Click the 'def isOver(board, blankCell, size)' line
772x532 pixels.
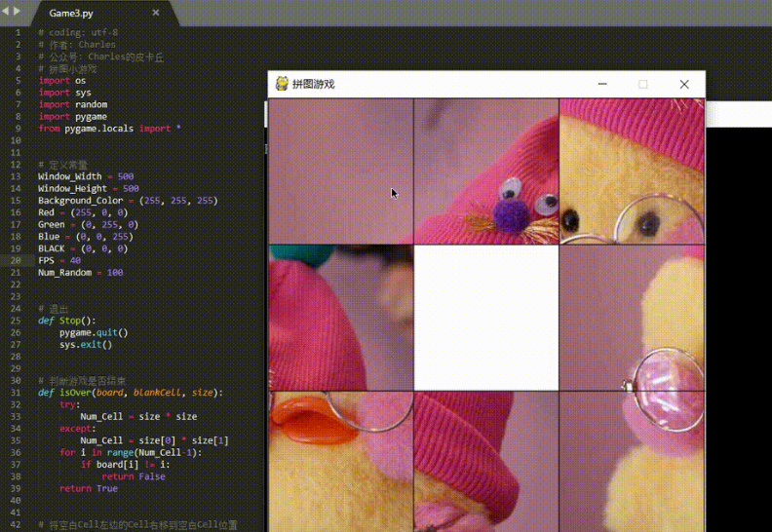[131, 393]
